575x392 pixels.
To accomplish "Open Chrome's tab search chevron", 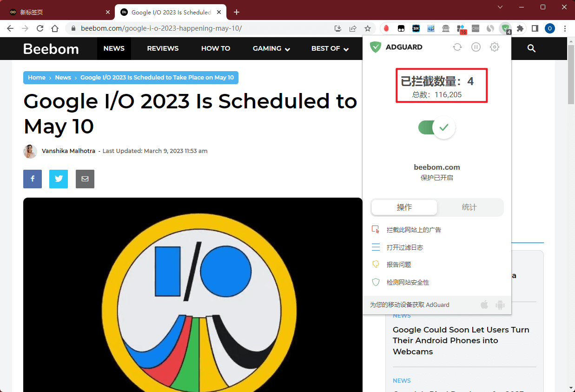I will click(500, 7).
